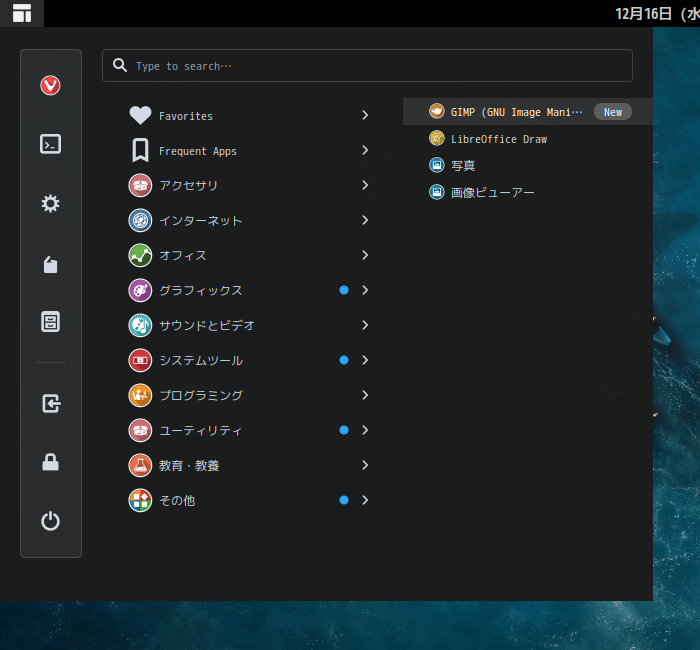The height and width of the screenshot is (650, 700).
Task: Select the 教育・教養 category label
Action: click(x=189, y=466)
